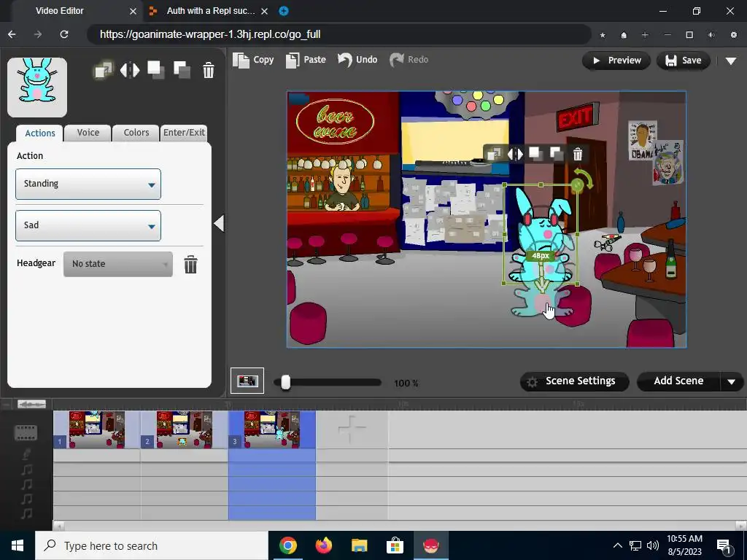Image resolution: width=747 pixels, height=560 pixels.
Task: Bookmark this page with star icon
Action: 603,35
